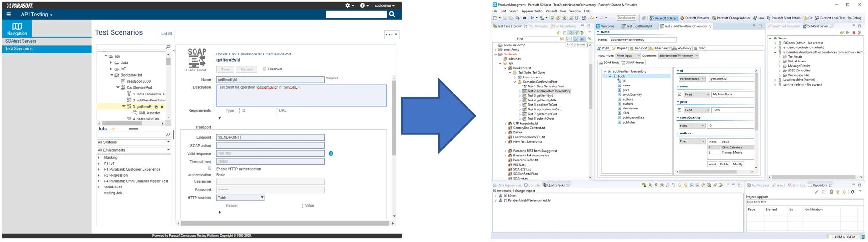The image size is (868, 242).
Task: Expand the smartProxy project in Test Case Explorer
Action: pos(496,50)
